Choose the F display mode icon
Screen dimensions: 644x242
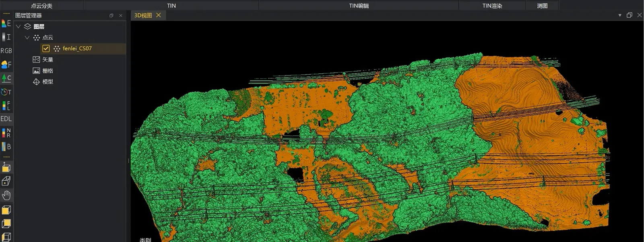[6, 65]
